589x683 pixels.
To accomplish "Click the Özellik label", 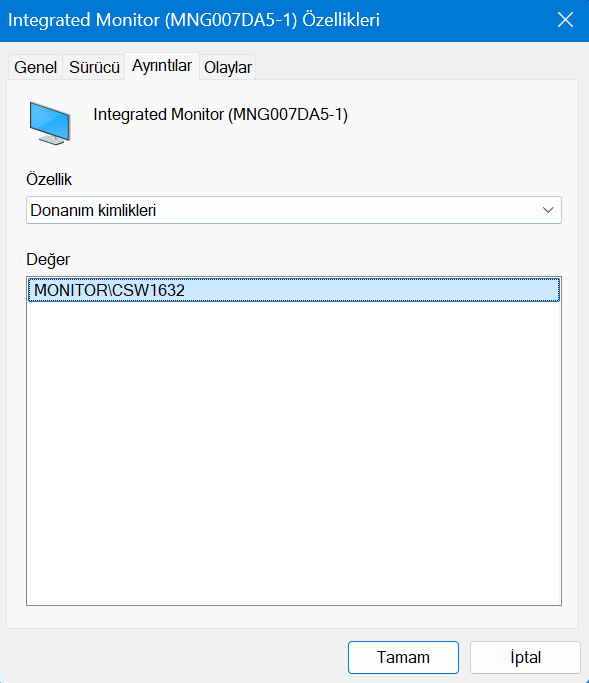I will pos(49,179).
